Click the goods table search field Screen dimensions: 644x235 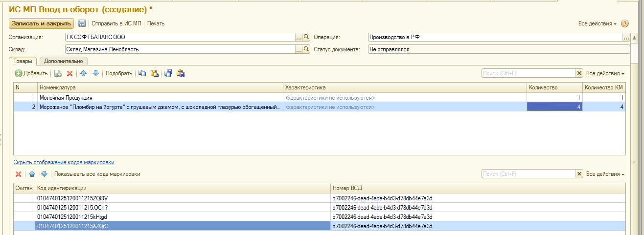(528, 73)
